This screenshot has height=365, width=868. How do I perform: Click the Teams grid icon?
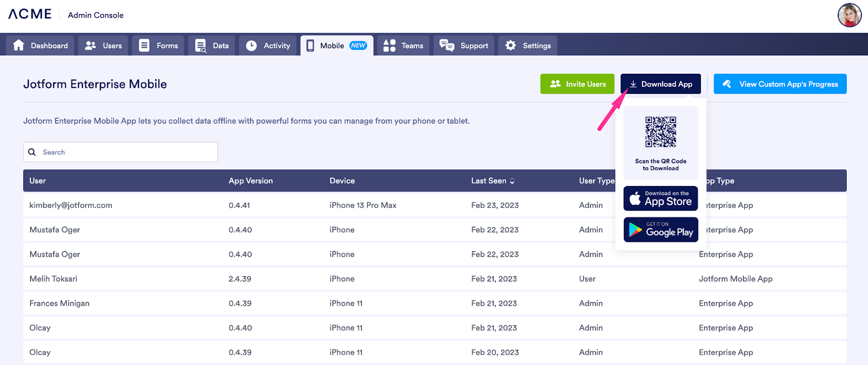[x=390, y=46]
